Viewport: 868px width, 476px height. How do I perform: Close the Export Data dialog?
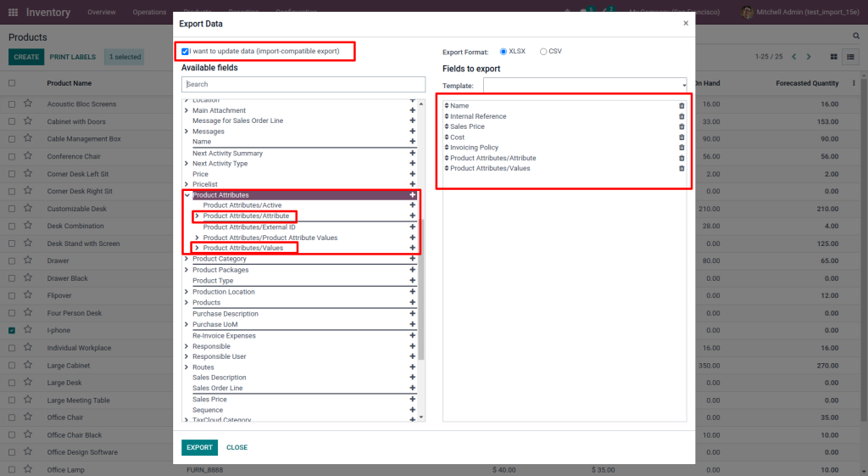686,23
